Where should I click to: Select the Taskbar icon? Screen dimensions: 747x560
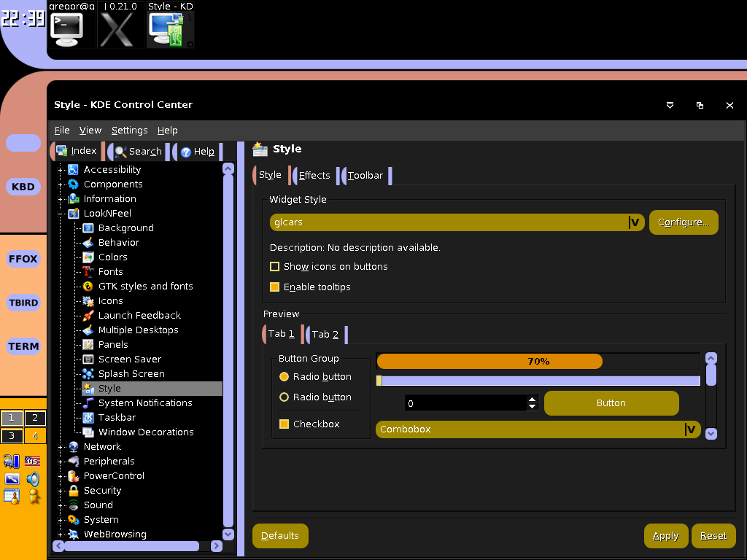[88, 418]
